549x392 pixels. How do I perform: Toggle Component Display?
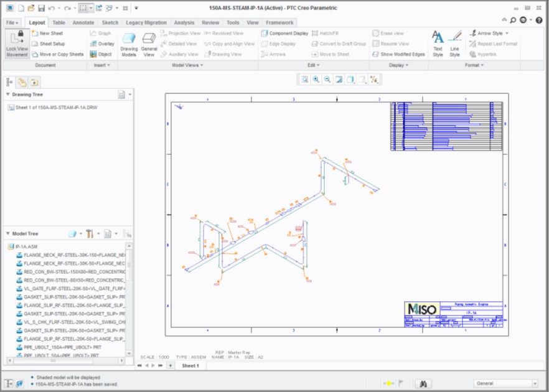tap(284, 33)
